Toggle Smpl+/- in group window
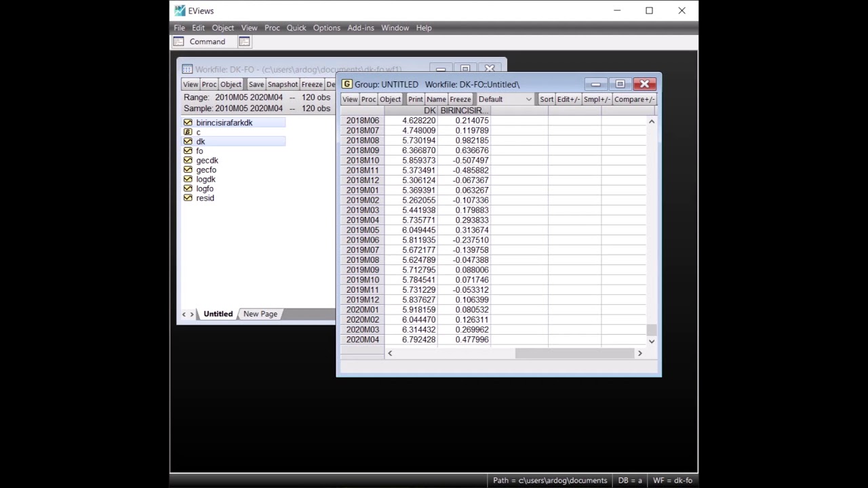 click(x=597, y=99)
